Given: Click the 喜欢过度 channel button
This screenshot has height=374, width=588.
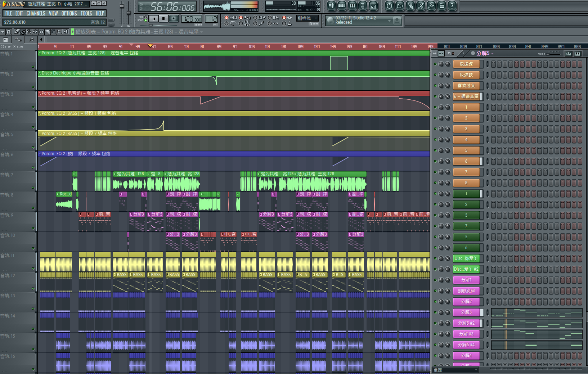Looking at the screenshot, I should coord(466,86).
